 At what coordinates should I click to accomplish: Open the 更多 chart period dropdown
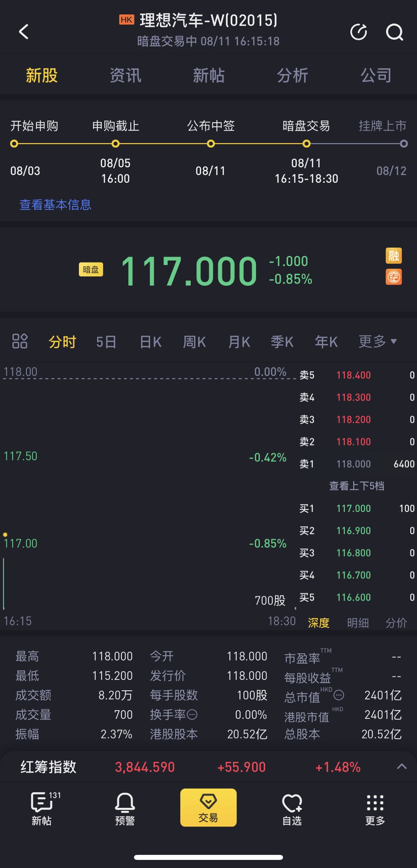(377, 341)
